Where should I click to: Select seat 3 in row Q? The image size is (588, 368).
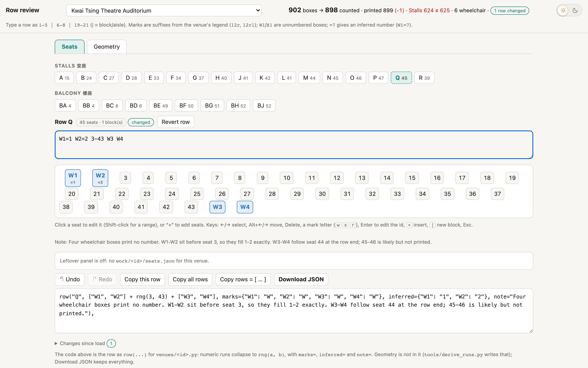point(125,178)
